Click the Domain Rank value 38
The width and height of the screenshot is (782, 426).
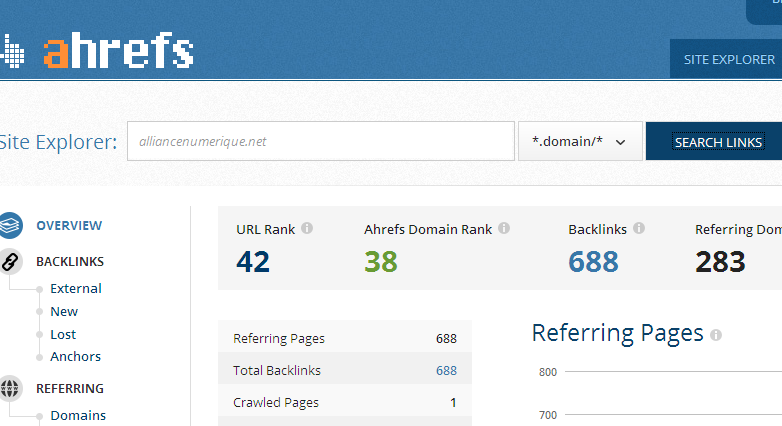click(x=381, y=261)
